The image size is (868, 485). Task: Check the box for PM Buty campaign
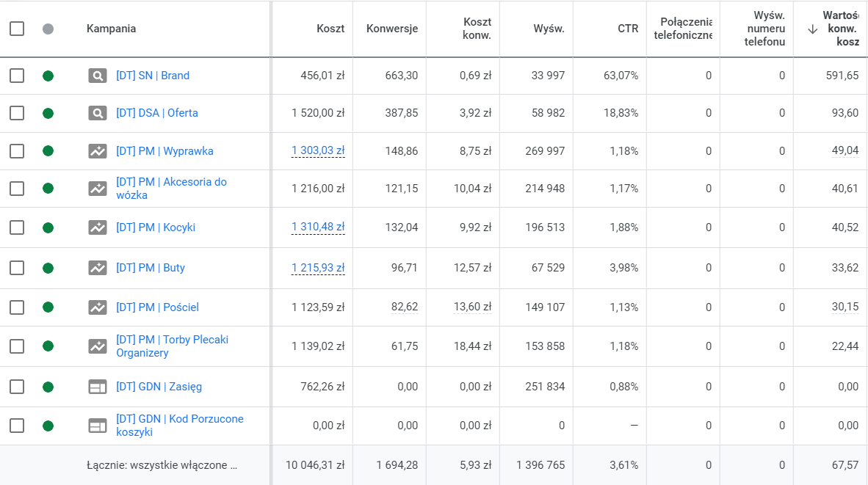point(17,268)
